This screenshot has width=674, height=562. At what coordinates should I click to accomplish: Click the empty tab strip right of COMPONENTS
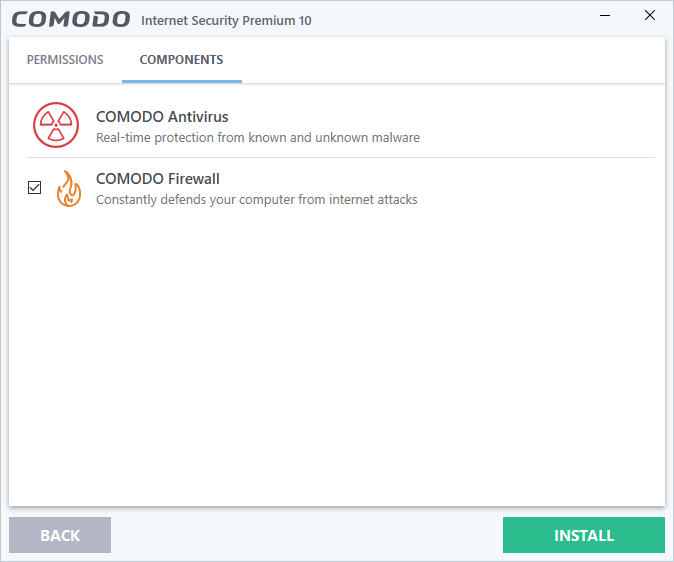[450, 60]
